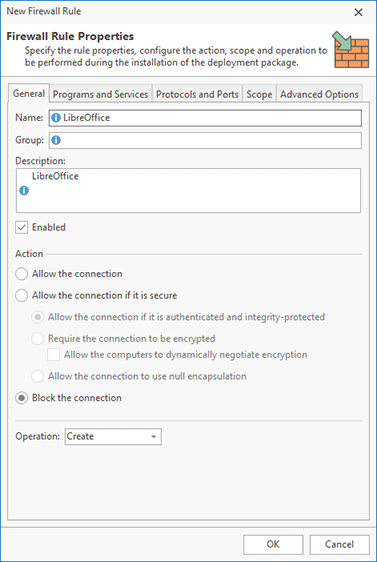The width and height of the screenshot is (377, 562).
Task: Click the Cancel button
Action: (x=339, y=544)
